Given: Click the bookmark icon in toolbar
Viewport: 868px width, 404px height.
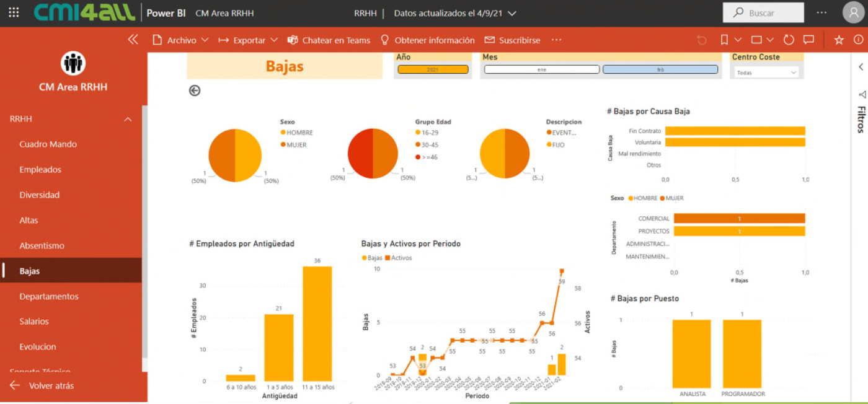Looking at the screenshot, I should coord(724,40).
